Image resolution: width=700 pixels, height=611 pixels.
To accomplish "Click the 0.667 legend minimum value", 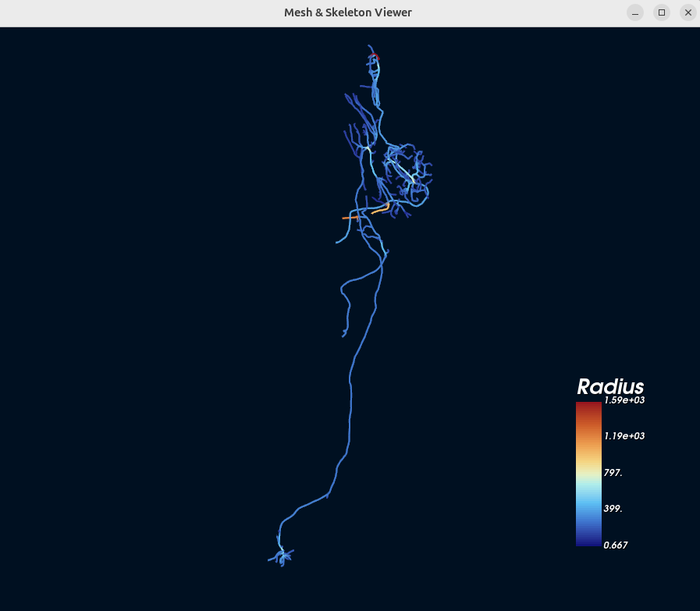I will point(616,545).
